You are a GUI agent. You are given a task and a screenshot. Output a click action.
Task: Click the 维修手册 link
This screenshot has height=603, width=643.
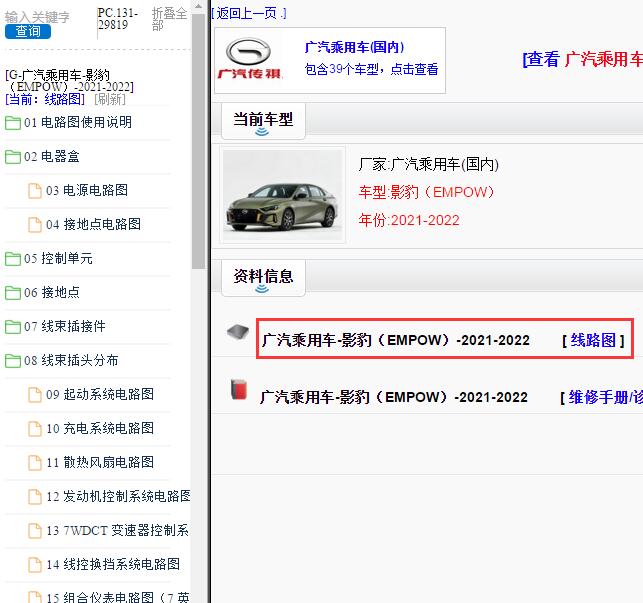click(606, 397)
